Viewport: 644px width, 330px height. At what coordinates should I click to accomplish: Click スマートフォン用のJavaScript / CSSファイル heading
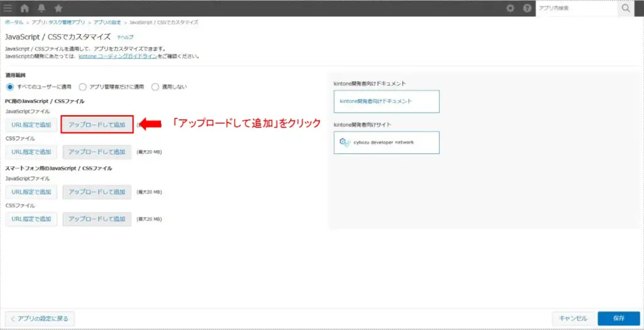[x=58, y=168]
